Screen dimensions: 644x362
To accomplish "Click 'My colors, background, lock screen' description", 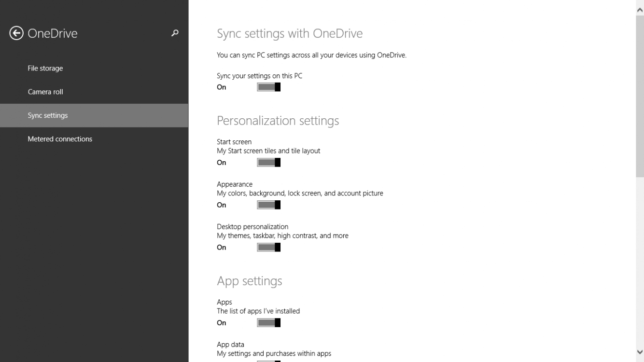I will pos(300,193).
